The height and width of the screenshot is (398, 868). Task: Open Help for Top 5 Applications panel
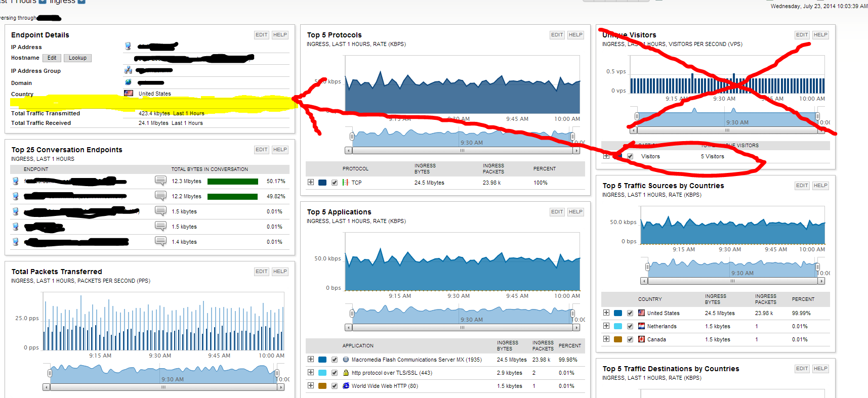coord(575,212)
